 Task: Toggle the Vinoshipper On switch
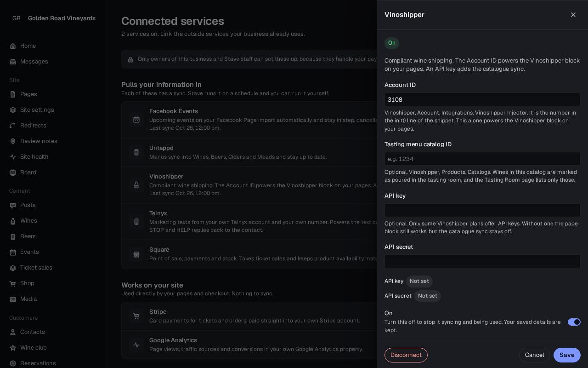(x=574, y=322)
